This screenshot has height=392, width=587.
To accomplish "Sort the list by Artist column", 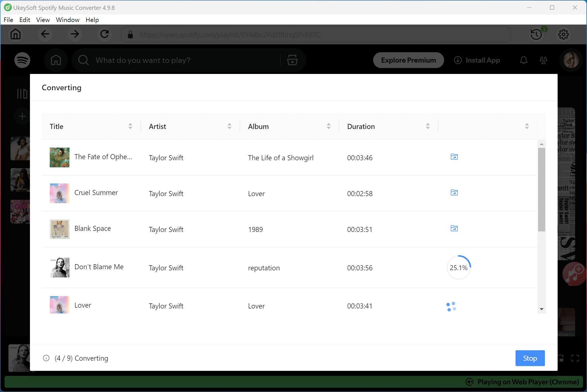I will [x=229, y=126].
